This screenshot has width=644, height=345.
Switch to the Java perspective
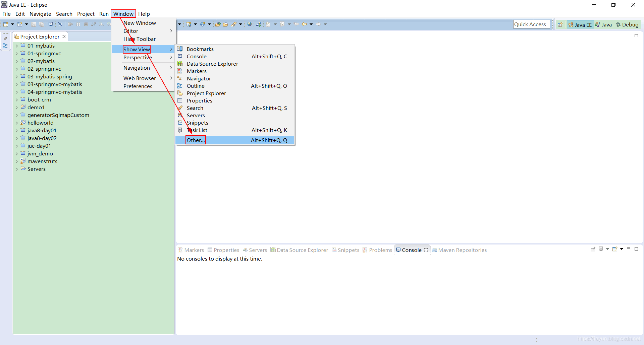point(603,24)
